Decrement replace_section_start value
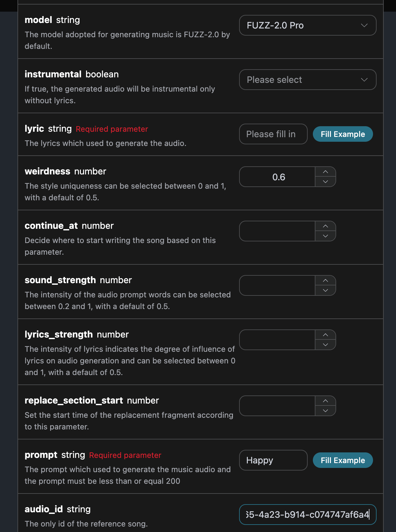 [x=325, y=411]
